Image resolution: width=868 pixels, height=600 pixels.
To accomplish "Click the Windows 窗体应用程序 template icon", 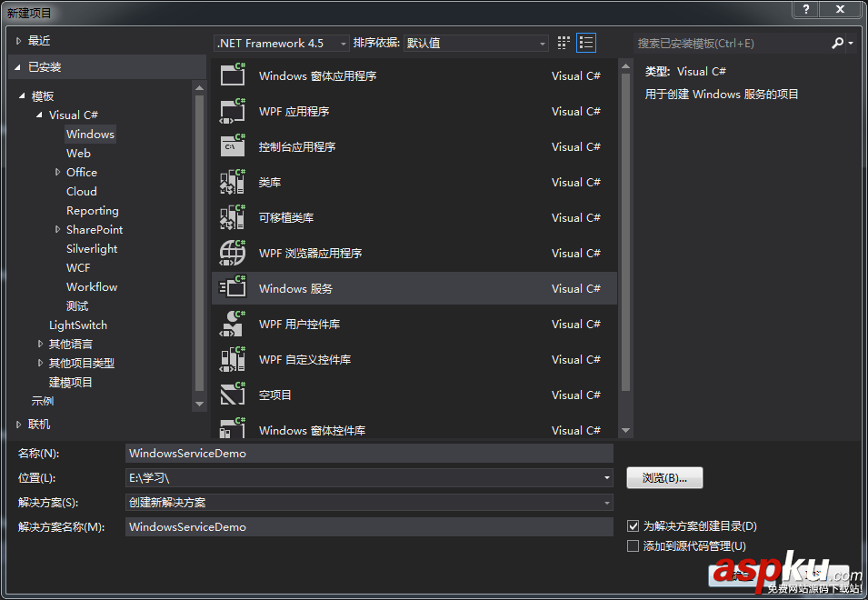I will click(233, 75).
